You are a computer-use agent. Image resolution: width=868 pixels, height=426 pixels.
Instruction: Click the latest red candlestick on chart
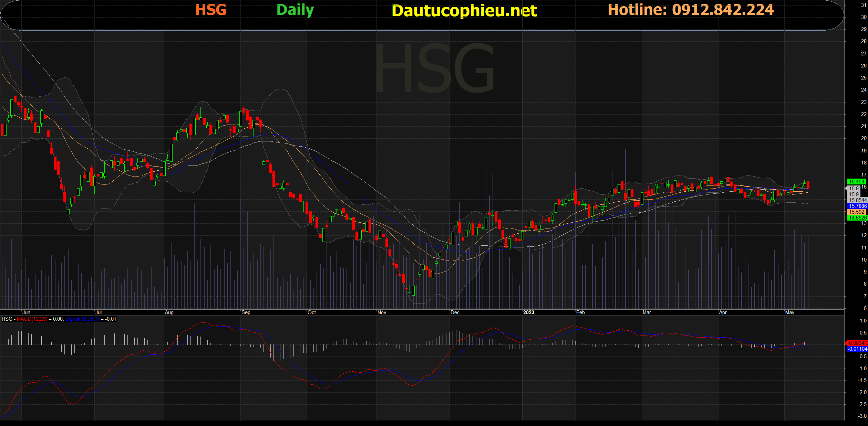[808, 185]
